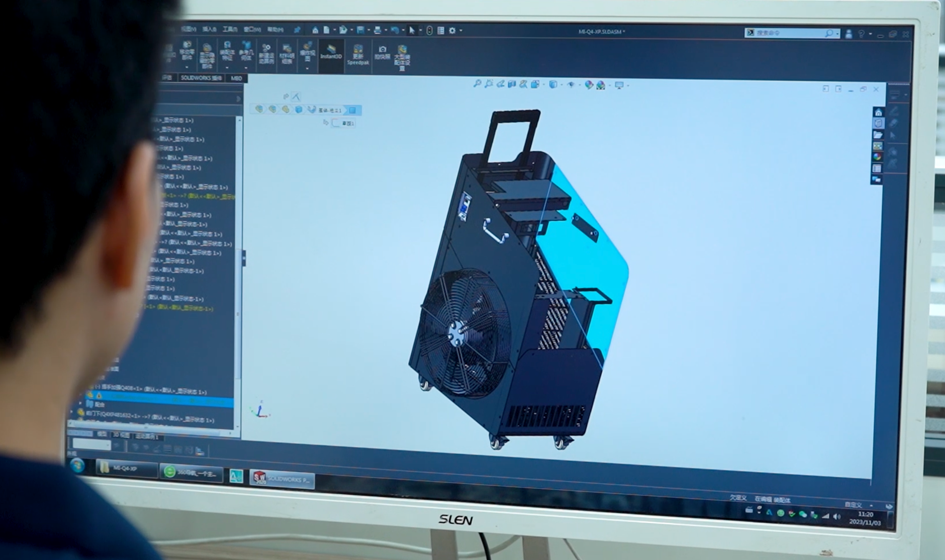Click the blue square breadcrumb icon
This screenshot has width=945, height=560.
352,110
